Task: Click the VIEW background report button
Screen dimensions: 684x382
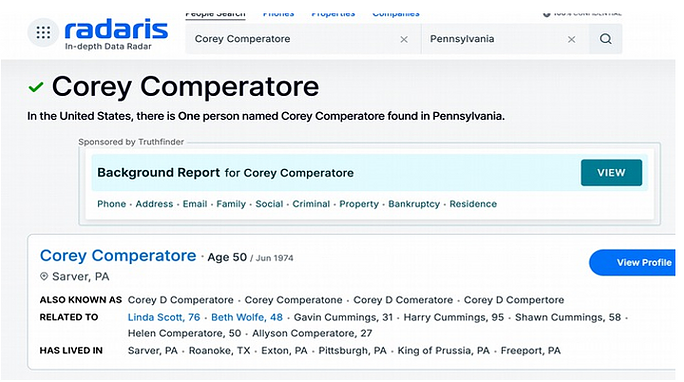Action: pyautogui.click(x=611, y=173)
